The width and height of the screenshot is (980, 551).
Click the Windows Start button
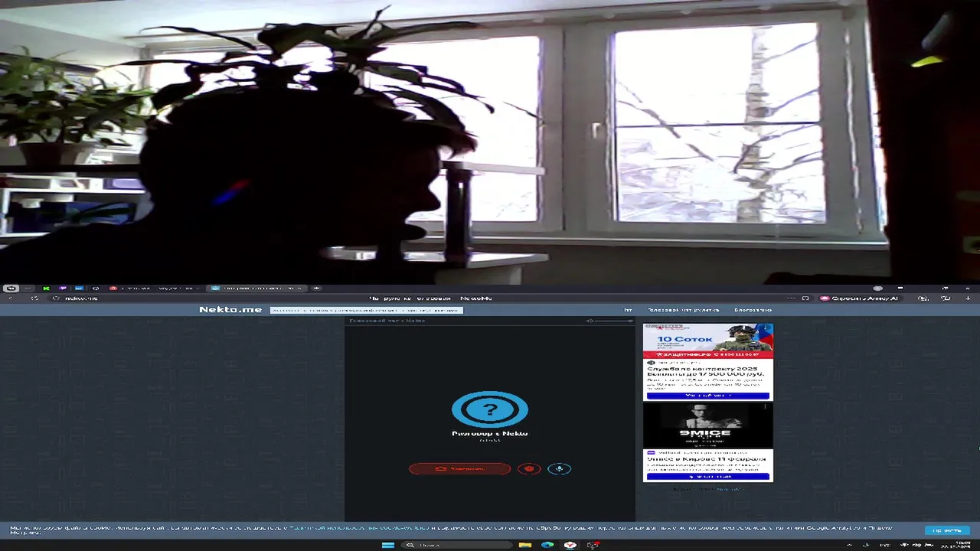point(388,545)
